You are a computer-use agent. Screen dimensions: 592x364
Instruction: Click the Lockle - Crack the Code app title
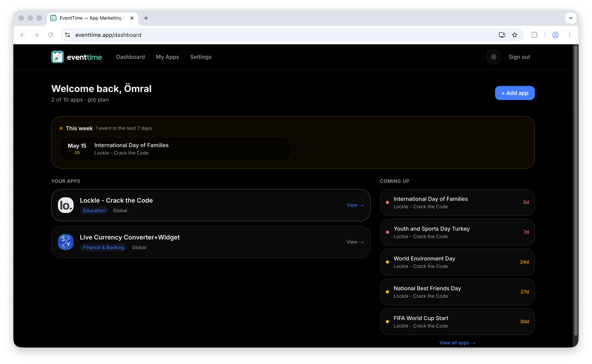pyautogui.click(x=116, y=200)
